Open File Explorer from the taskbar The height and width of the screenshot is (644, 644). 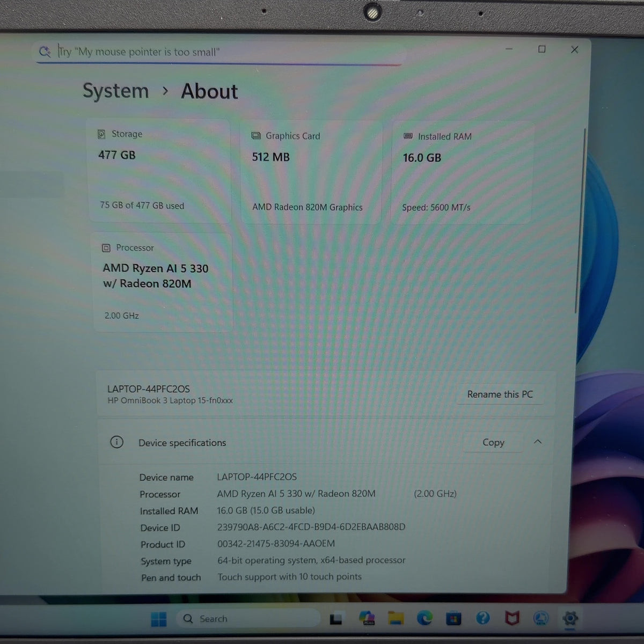(x=396, y=618)
